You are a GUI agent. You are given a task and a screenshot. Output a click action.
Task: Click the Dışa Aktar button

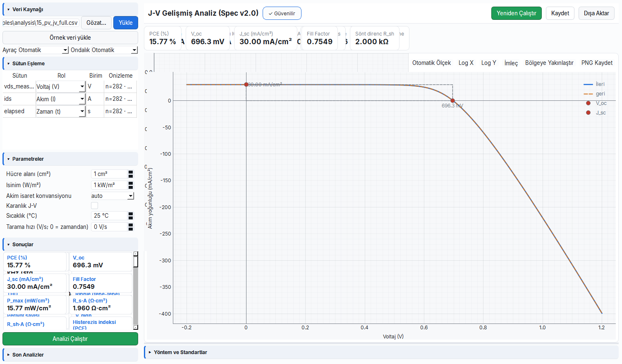point(596,13)
